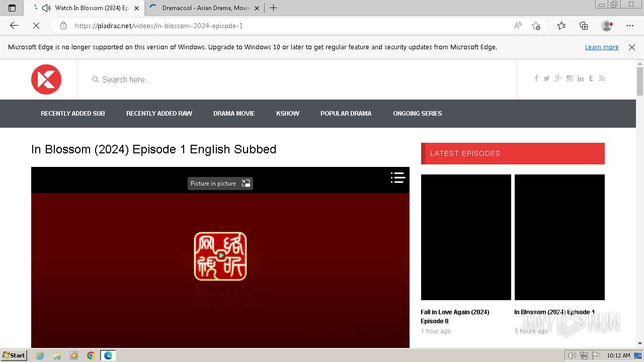Click the '1 hour ago' timestamp
The image size is (644, 362).
coord(436,331)
